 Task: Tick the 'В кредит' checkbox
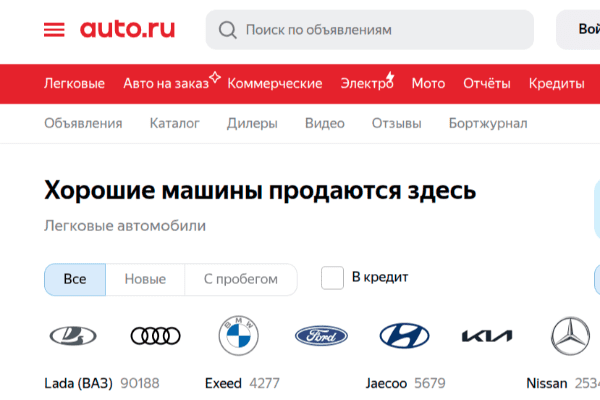[332, 278]
